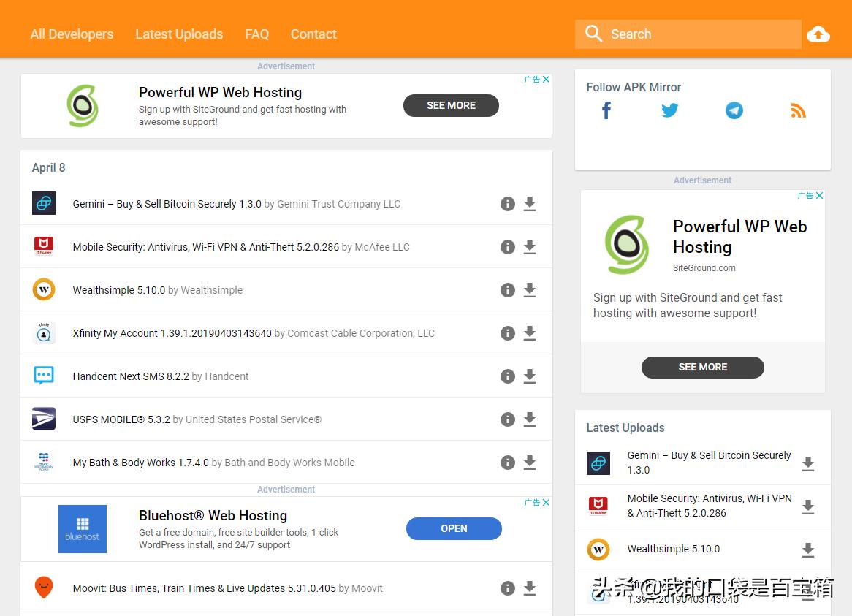Open Xfinity My Account app link
Viewport: 852px width, 616px height.
coord(172,333)
